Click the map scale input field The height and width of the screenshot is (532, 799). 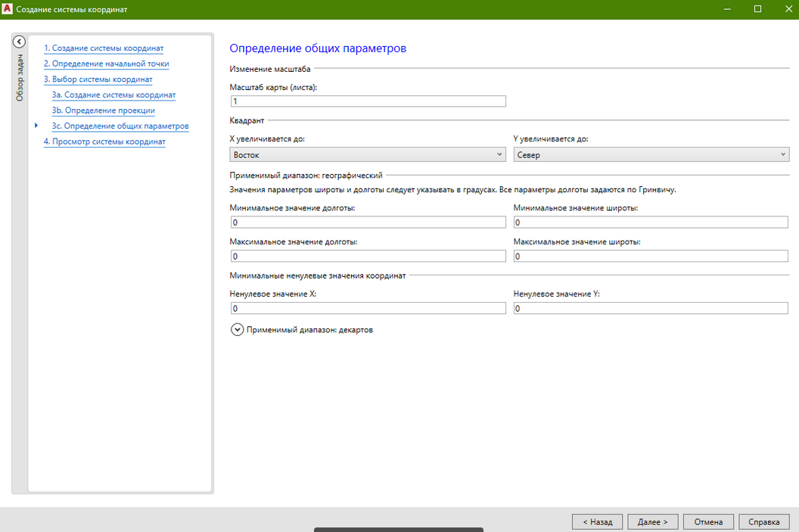tap(367, 101)
